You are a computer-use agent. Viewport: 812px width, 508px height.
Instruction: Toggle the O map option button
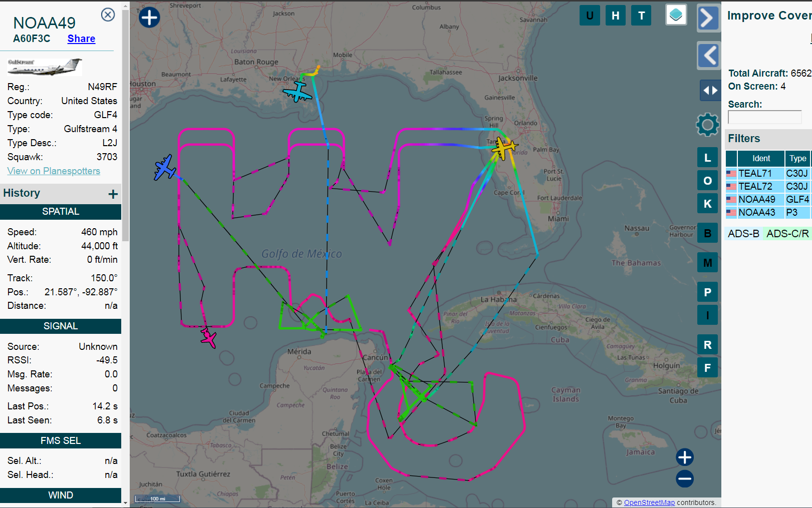(707, 181)
